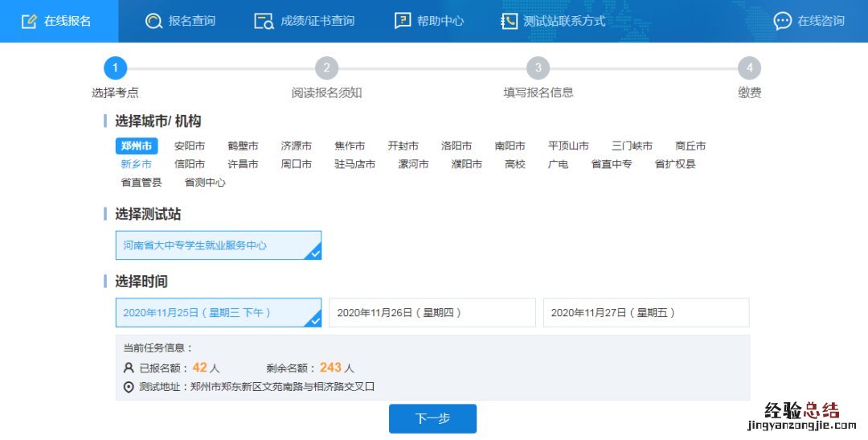Click the 测试站联系方式 phone book icon
The width and height of the screenshot is (868, 440).
pos(509,21)
